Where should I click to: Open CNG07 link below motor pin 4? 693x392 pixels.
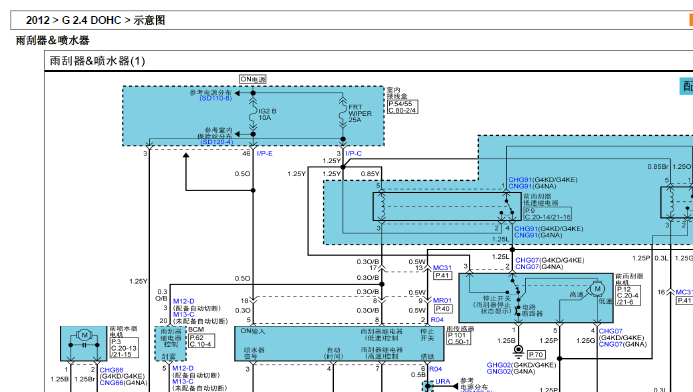pyautogui.click(x=610, y=344)
